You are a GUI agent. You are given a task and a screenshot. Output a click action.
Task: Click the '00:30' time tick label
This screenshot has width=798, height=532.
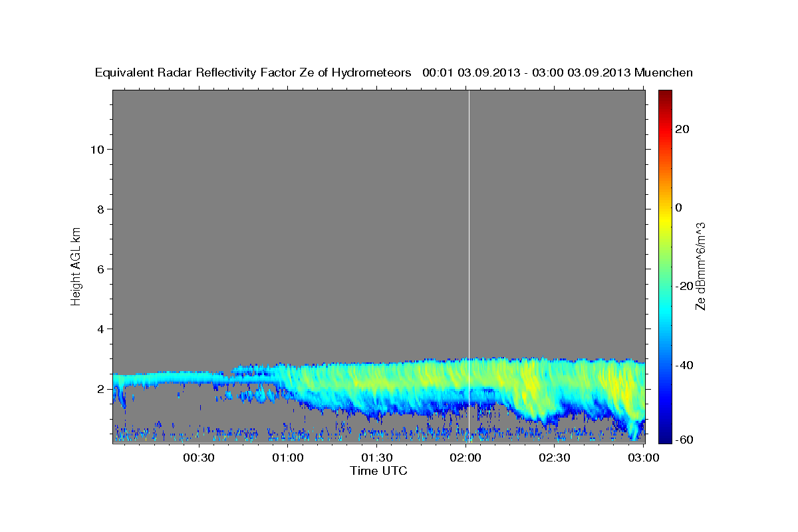(199, 458)
